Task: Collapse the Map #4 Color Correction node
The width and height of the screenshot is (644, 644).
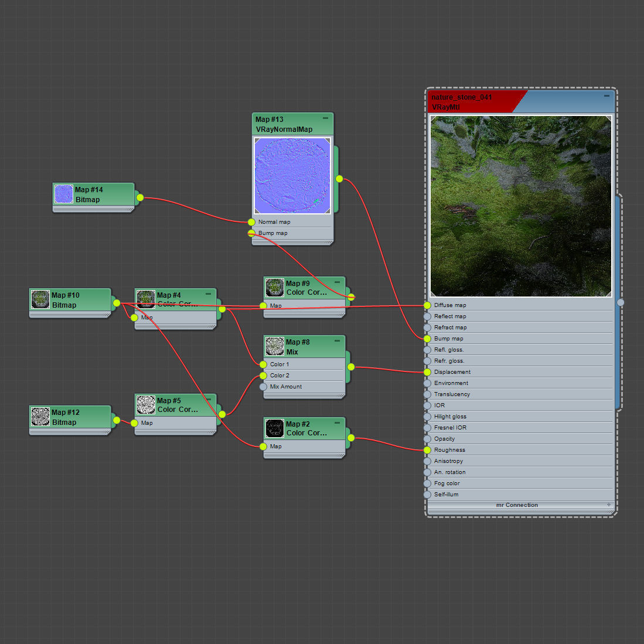Action: point(208,294)
